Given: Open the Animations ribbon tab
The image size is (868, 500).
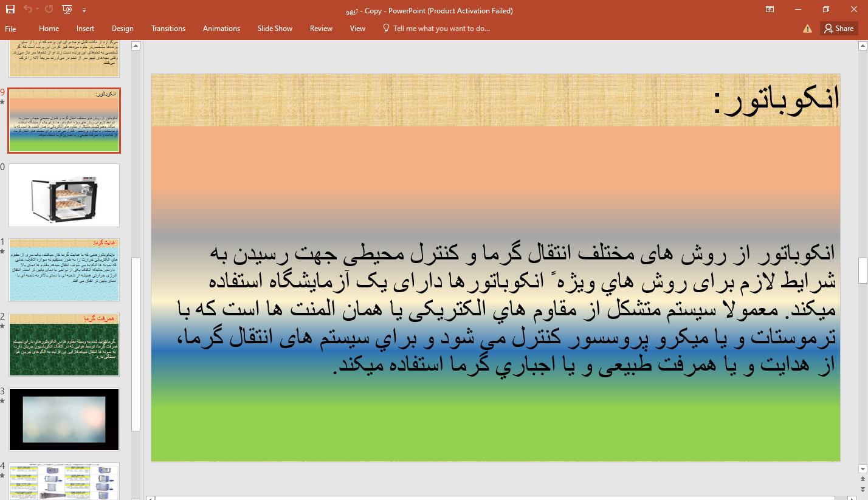Looking at the screenshot, I should (221, 29).
